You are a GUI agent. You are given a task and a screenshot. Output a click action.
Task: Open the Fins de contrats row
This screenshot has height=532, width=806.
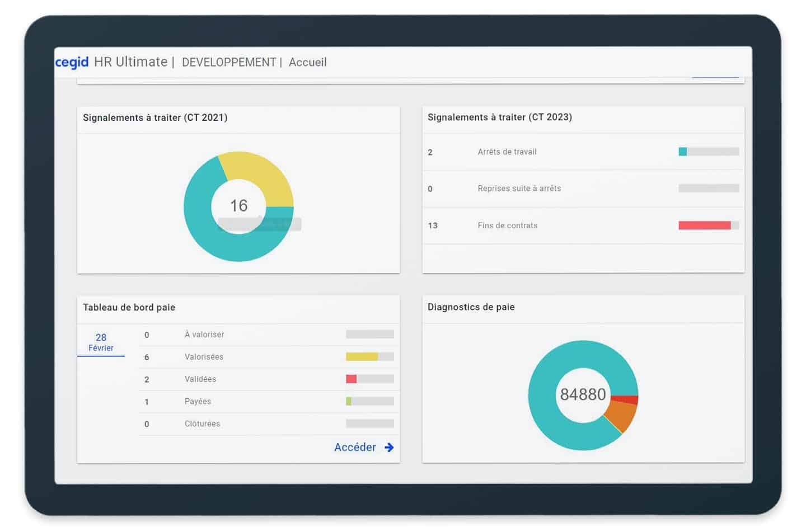coord(507,225)
